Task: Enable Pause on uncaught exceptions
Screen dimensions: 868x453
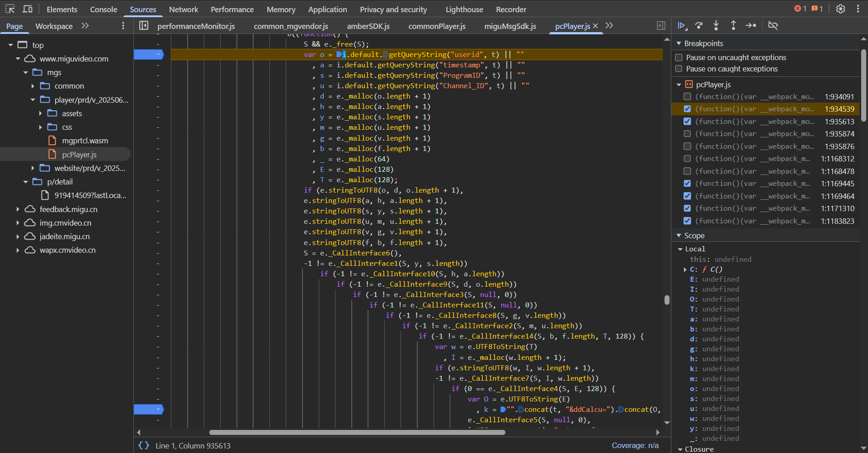Action: (679, 57)
